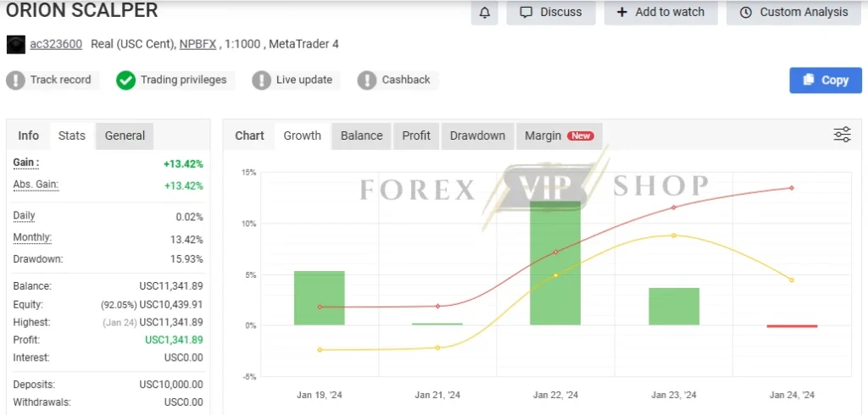Open Custom Analysis
868x415 pixels.
coord(794,12)
